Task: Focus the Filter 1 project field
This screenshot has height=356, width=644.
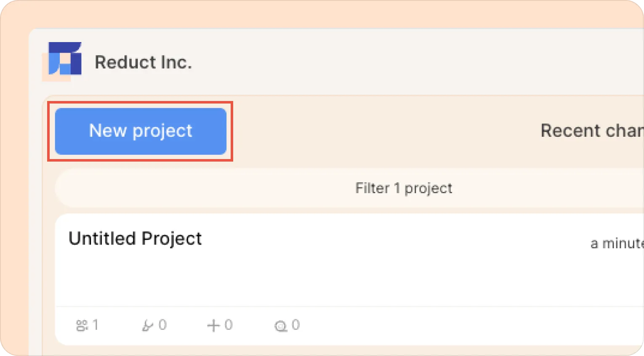Action: 403,188
